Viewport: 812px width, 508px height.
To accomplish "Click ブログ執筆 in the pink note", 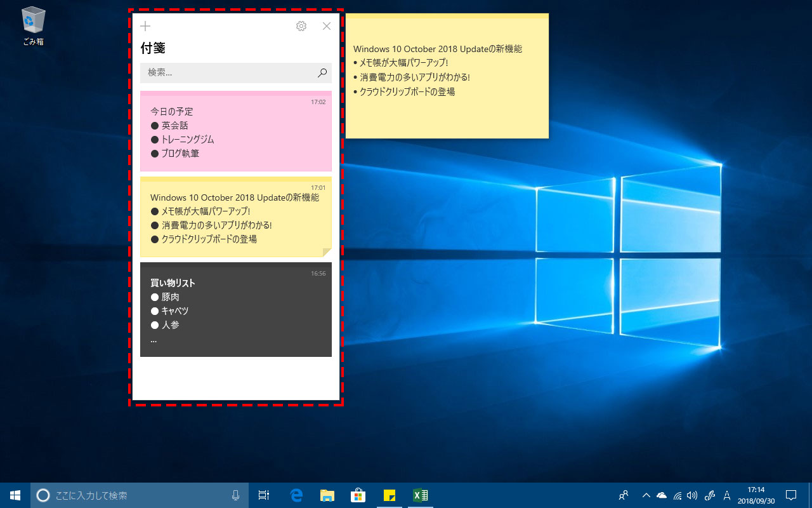I will [x=180, y=154].
